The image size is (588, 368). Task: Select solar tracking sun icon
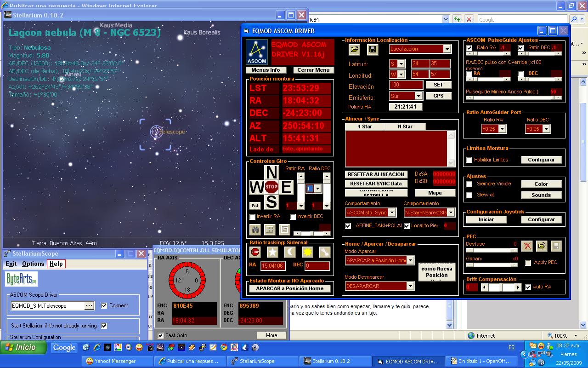point(307,252)
